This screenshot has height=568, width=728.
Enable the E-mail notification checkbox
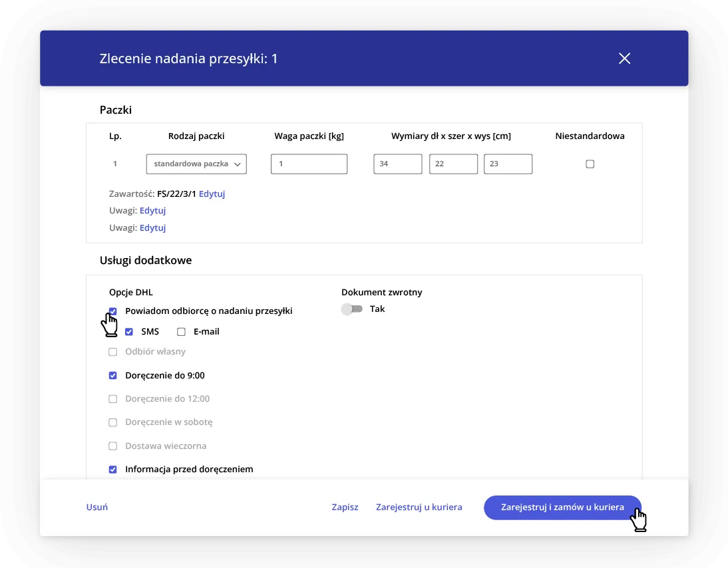[x=180, y=331]
